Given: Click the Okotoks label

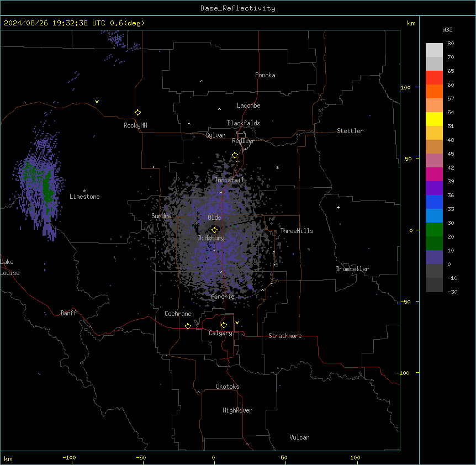Looking at the screenshot, I should [228, 387].
